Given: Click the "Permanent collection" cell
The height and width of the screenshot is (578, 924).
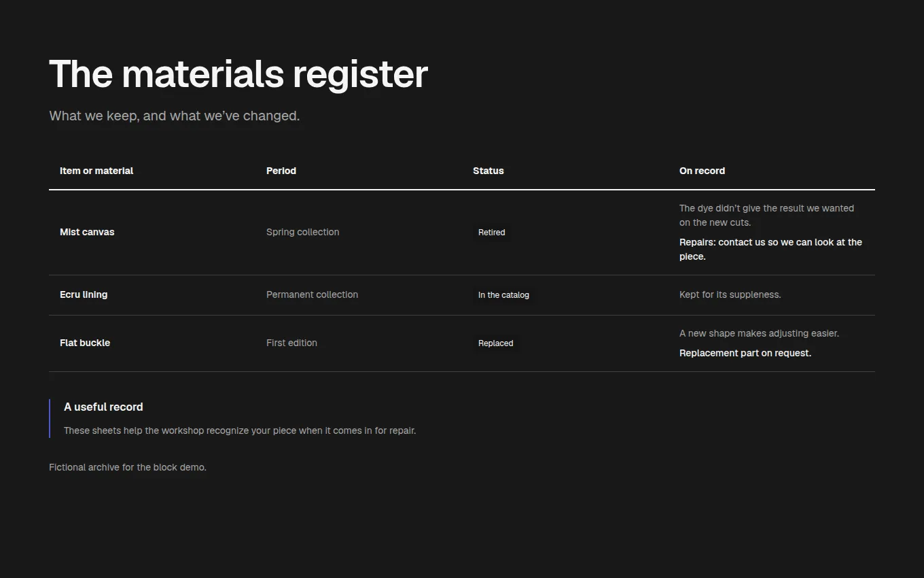Looking at the screenshot, I should click(x=313, y=294).
